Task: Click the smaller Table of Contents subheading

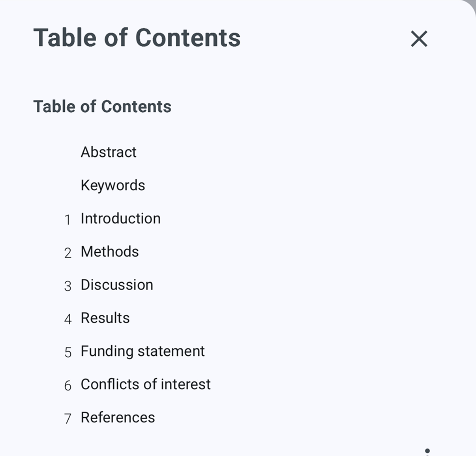Action: [x=102, y=107]
